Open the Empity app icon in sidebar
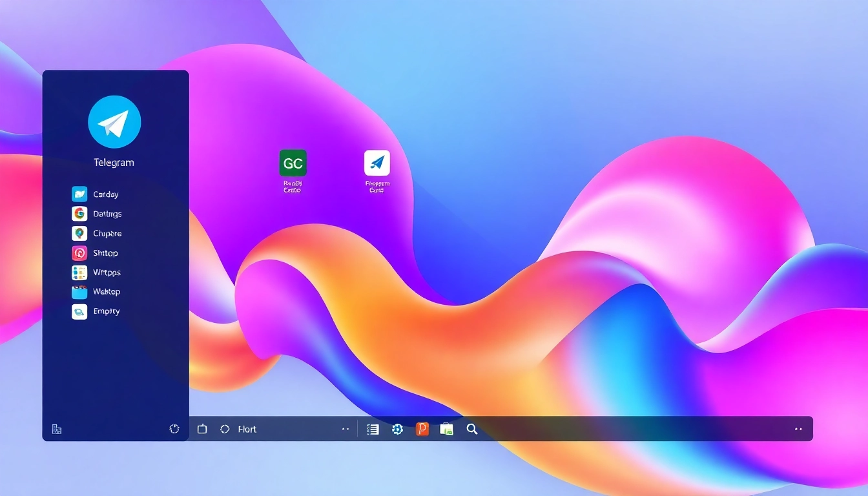The image size is (868, 496). coord(79,312)
